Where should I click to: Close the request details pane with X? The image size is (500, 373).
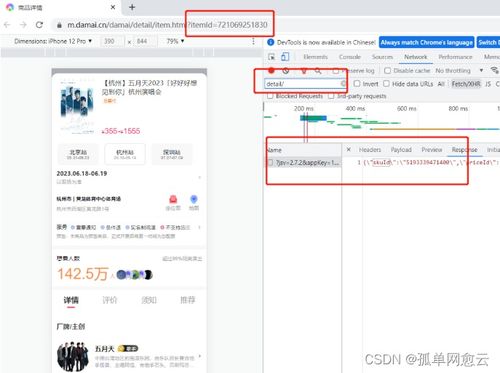(x=349, y=150)
